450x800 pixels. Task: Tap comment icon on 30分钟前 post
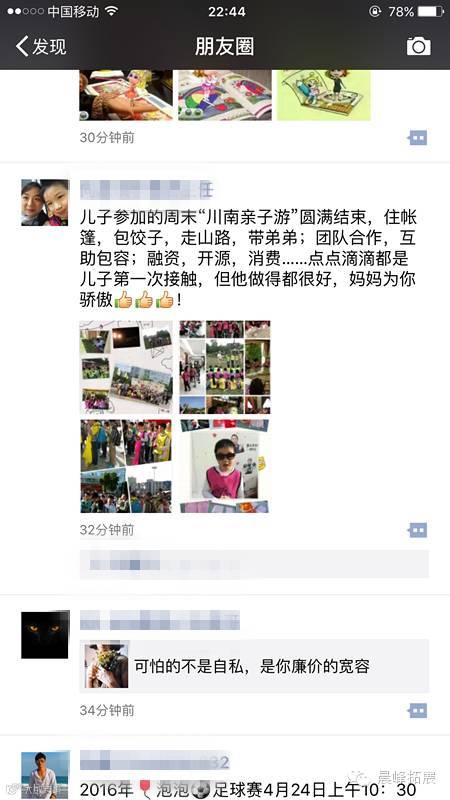(x=417, y=138)
